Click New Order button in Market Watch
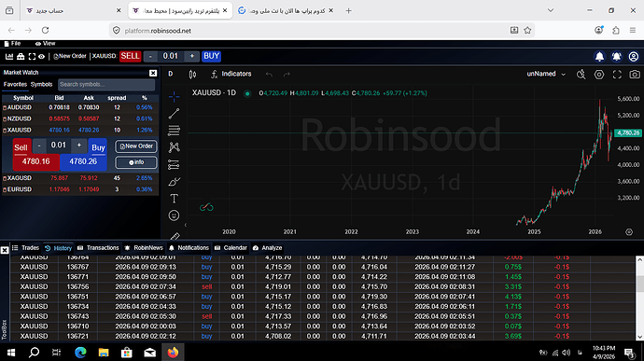The image size is (644, 361). [136, 146]
